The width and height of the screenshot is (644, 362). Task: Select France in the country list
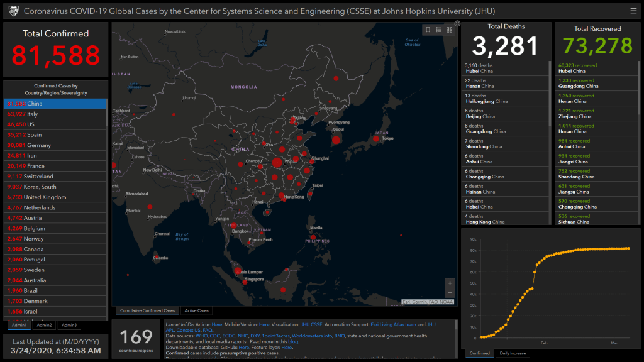pos(55,166)
